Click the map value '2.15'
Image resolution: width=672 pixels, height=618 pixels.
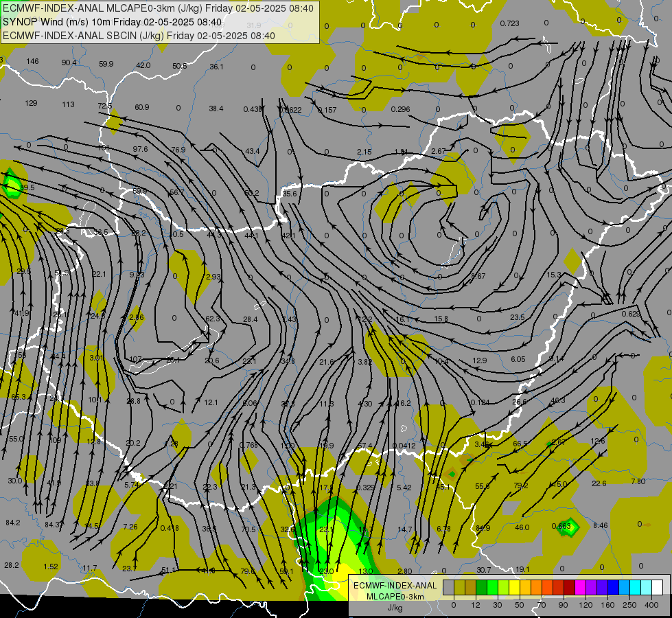tap(364, 152)
